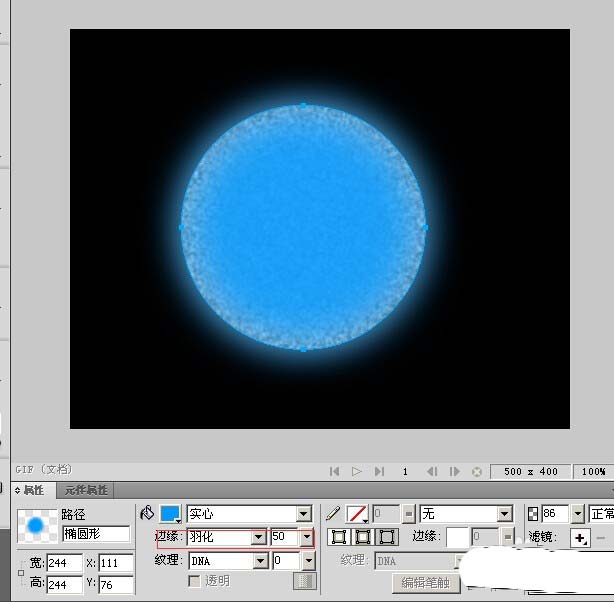Click the 500 x 400 canvas size readout
The image size is (614, 602).
(530, 472)
